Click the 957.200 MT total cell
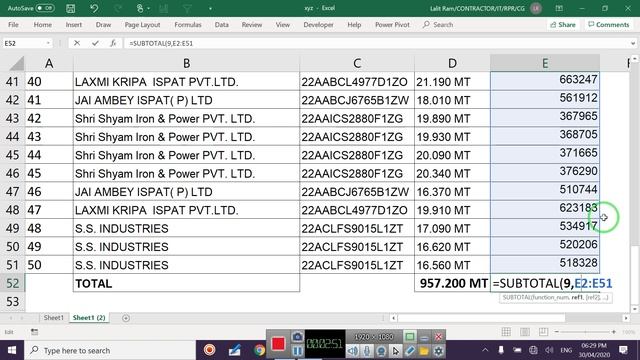Viewport: 640px width, 360px height. pyautogui.click(x=452, y=283)
